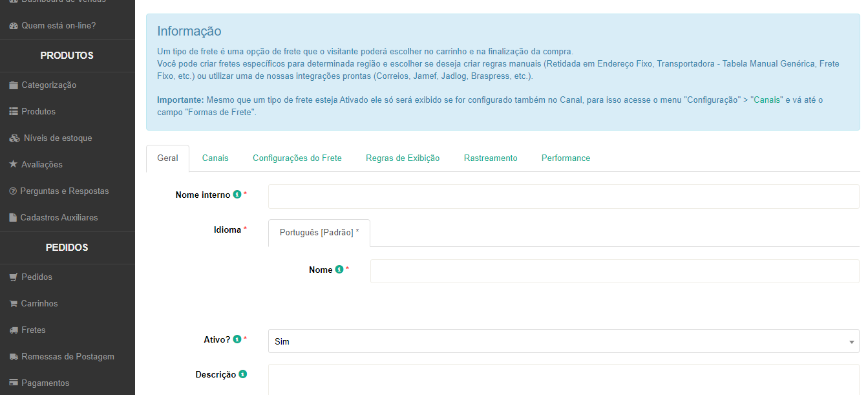This screenshot has width=868, height=395.
Task: Click the card icon next to Pagamentos
Action: click(14, 383)
